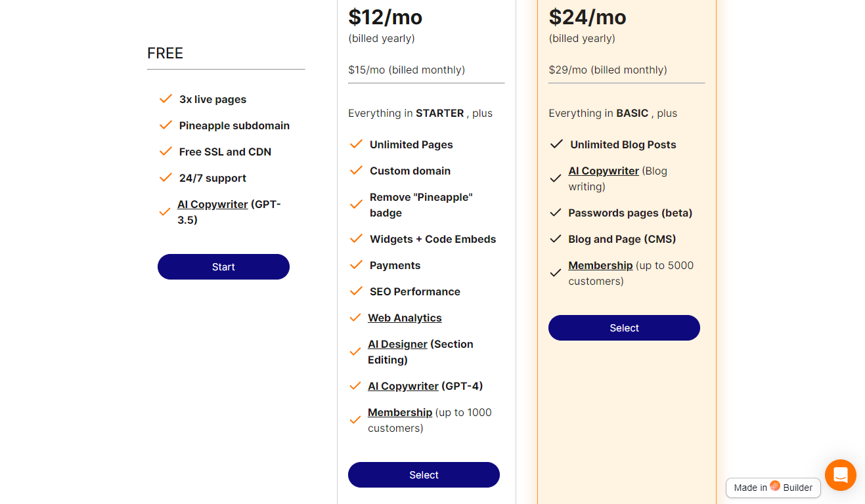Click checkmark icon beside 3x live pages
Viewport: 865px width, 504px height.
(x=166, y=99)
